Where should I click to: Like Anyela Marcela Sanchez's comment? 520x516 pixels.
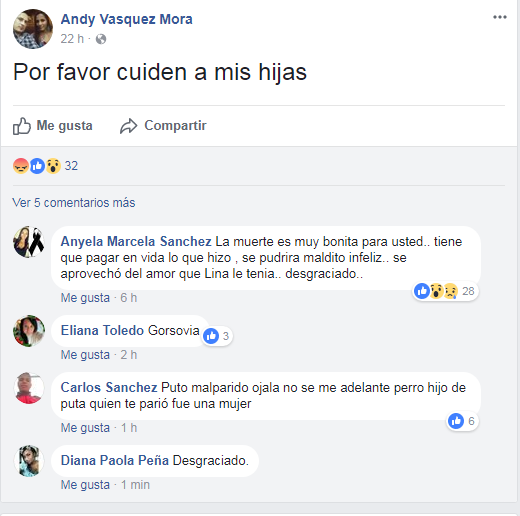(x=85, y=298)
